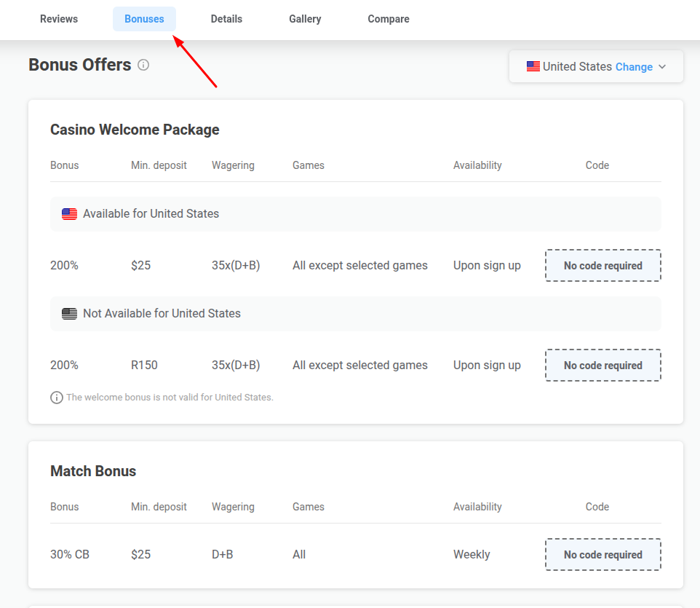Image resolution: width=700 pixels, height=608 pixels.
Task: Open the Gallery tab
Action: click(305, 19)
